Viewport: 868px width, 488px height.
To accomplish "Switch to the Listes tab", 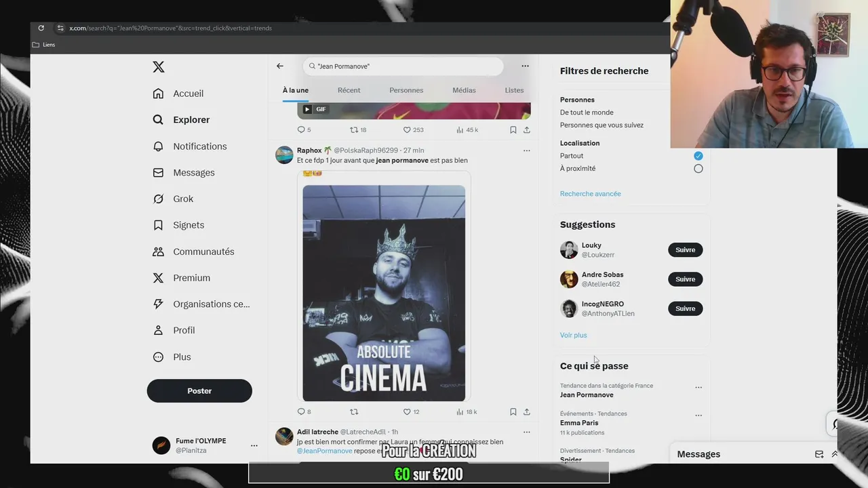I will [x=514, y=90].
